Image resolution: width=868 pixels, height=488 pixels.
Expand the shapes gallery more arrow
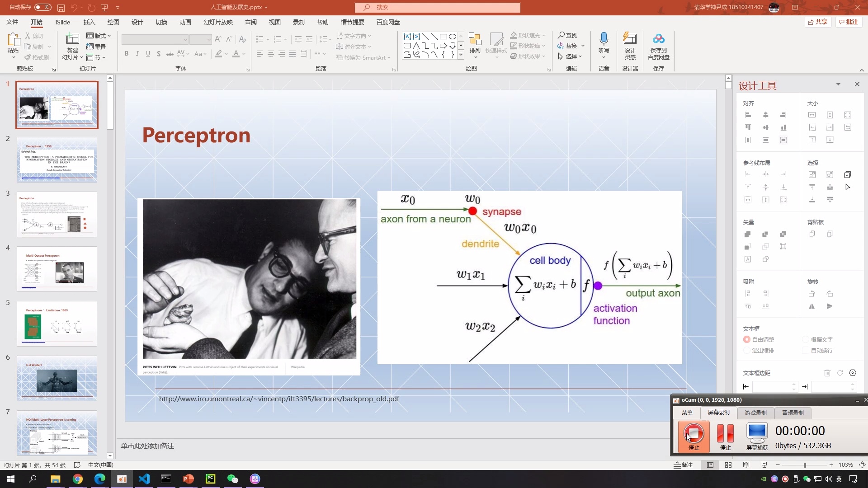[461, 55]
